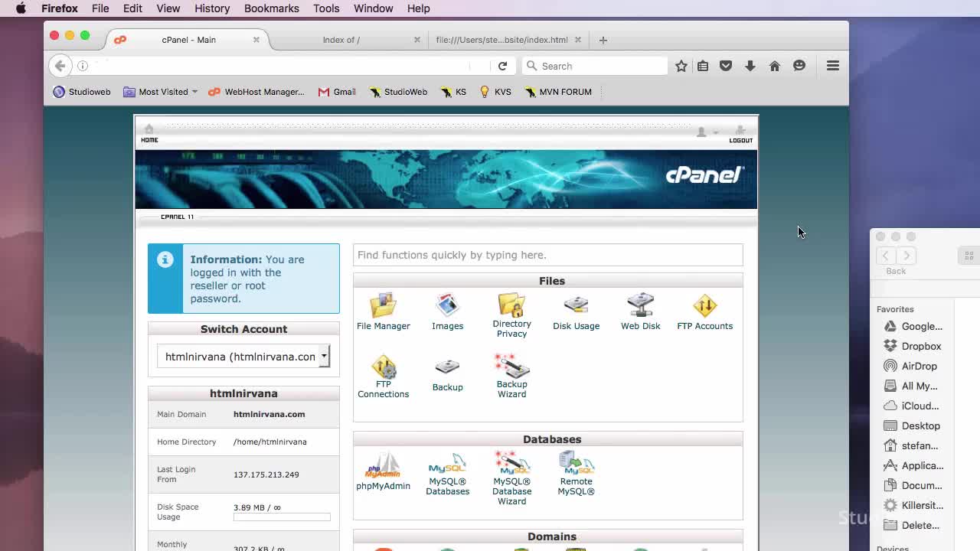Open the MVN FORUM bookmark
This screenshot has width=980, height=551.
pyautogui.click(x=558, y=92)
